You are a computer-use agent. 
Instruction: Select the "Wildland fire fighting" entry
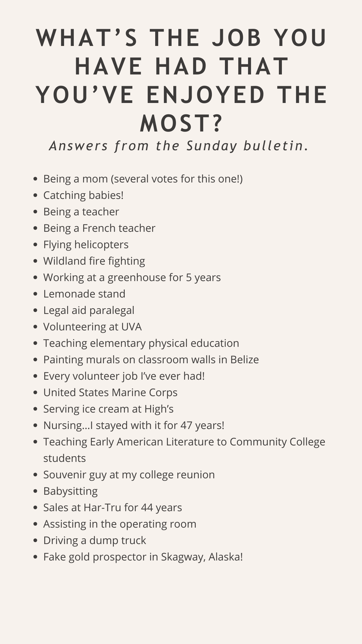coord(94,261)
